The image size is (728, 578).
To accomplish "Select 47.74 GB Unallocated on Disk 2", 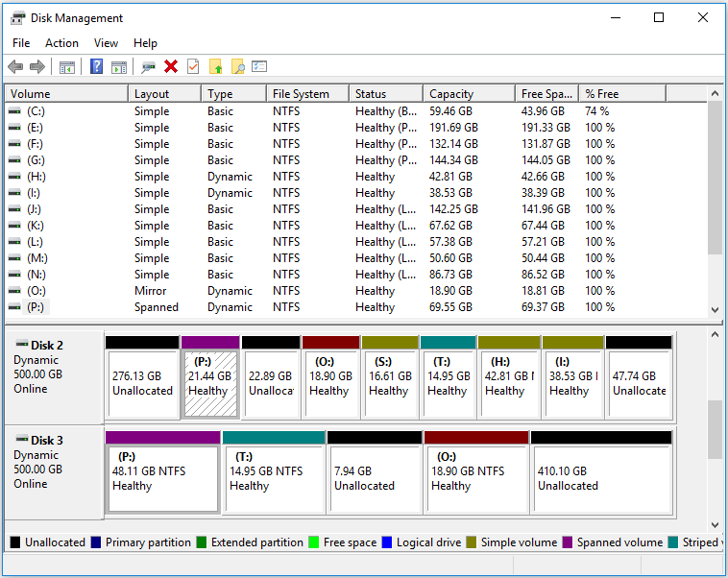I will [639, 377].
